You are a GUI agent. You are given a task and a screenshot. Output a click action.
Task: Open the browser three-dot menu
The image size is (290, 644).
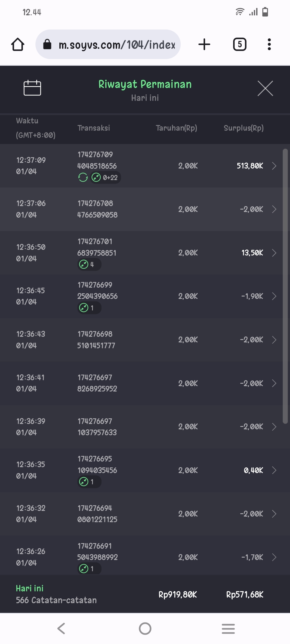[x=269, y=44]
